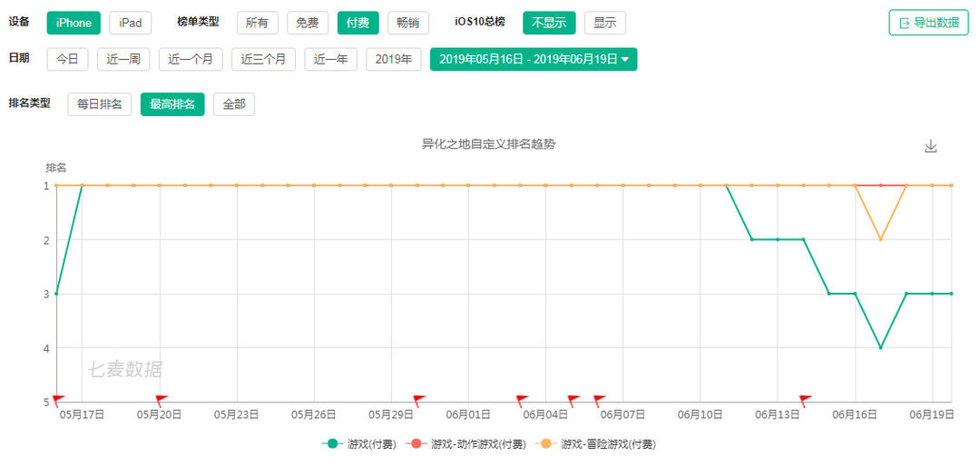This screenshot has height=466, width=980.
Task: Choose 付费 chart type
Action: pyautogui.click(x=358, y=23)
